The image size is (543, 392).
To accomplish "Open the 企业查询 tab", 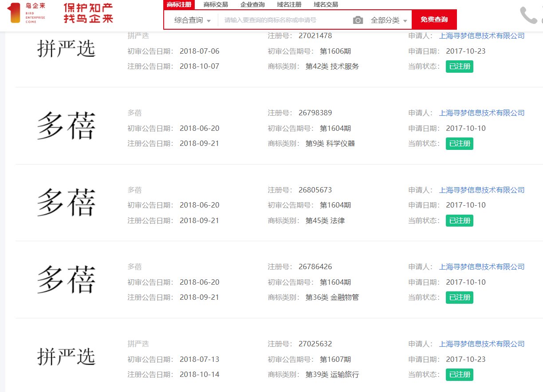I will [x=252, y=4].
